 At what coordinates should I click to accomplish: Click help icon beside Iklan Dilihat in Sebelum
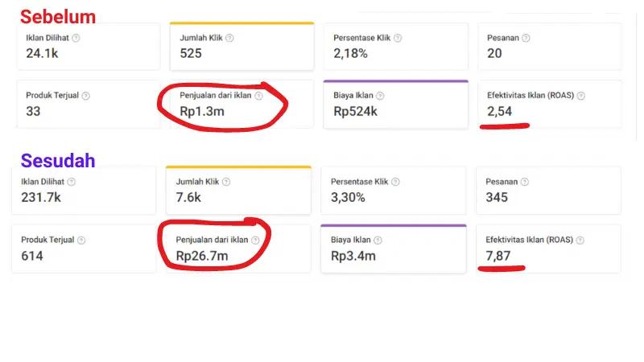point(76,38)
